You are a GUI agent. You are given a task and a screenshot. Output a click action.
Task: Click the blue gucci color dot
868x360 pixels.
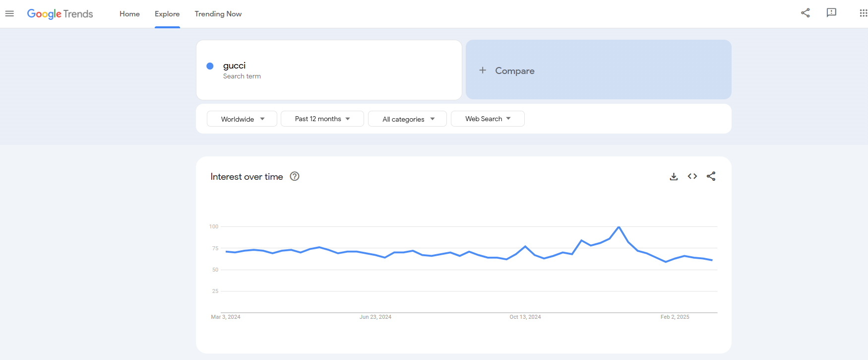pos(210,66)
